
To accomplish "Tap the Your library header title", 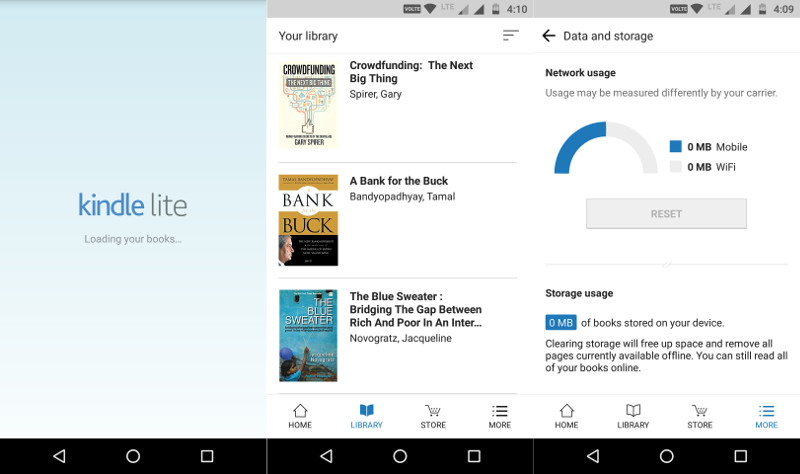I will point(308,36).
